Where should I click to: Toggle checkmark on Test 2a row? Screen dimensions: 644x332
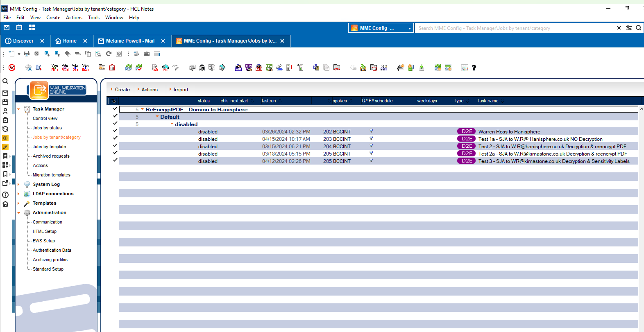115,153
